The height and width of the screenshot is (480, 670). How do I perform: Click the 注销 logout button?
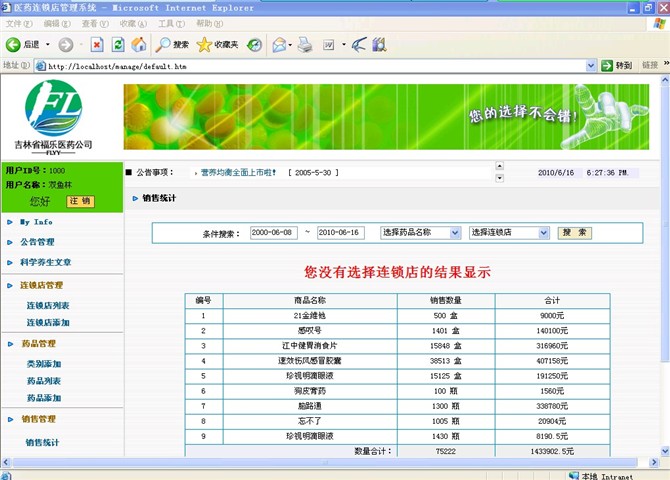(80, 201)
